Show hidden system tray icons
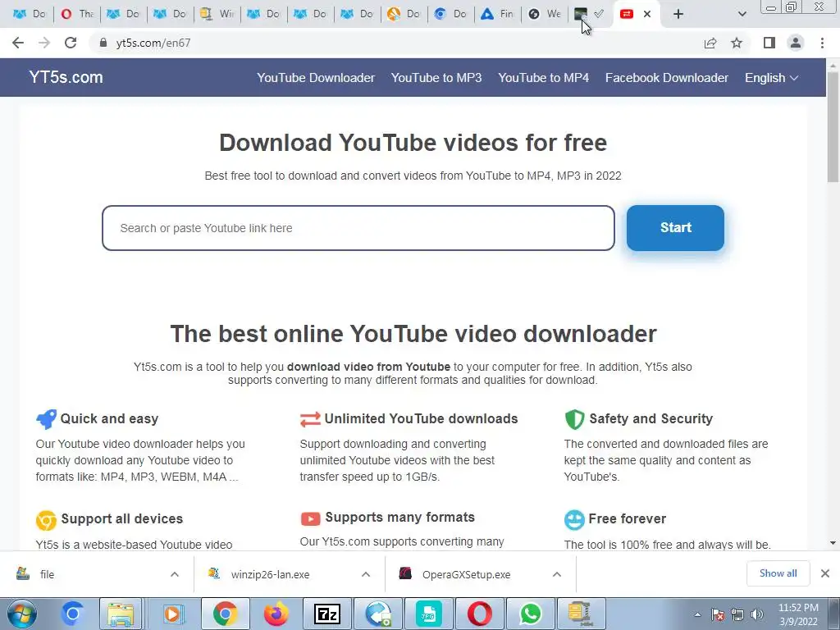The width and height of the screenshot is (840, 630). [697, 614]
